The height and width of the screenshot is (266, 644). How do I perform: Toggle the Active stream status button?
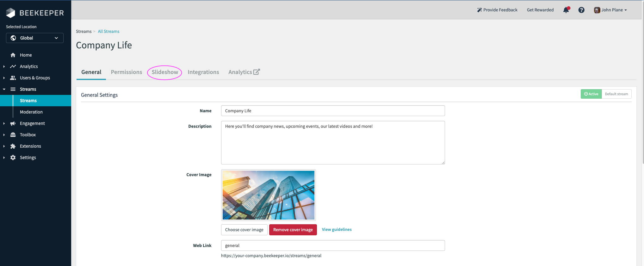pyautogui.click(x=591, y=94)
